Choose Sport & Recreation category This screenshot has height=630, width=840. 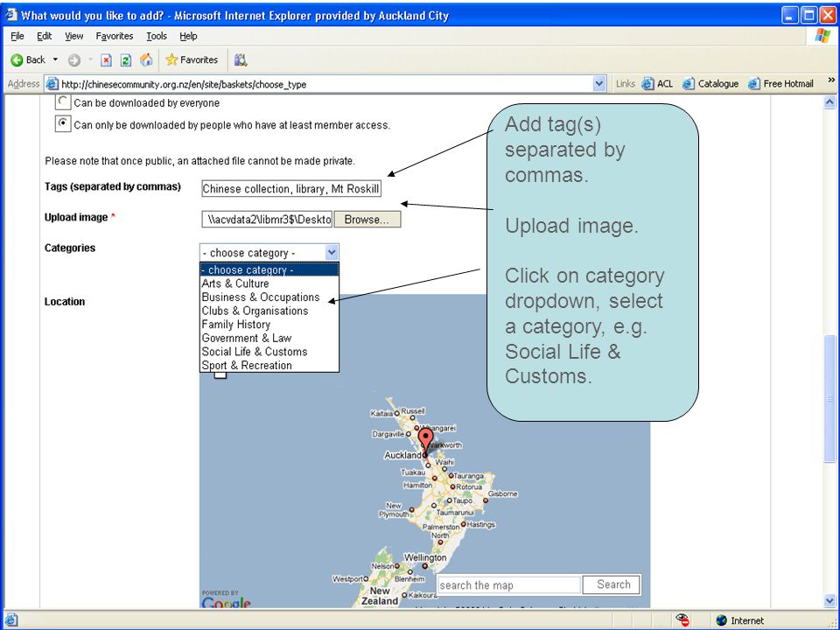click(x=269, y=366)
